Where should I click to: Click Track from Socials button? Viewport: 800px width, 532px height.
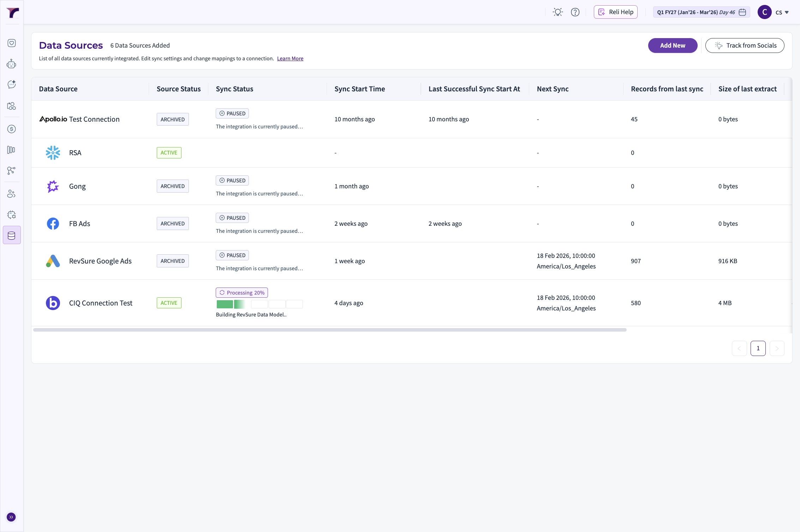[745, 46]
